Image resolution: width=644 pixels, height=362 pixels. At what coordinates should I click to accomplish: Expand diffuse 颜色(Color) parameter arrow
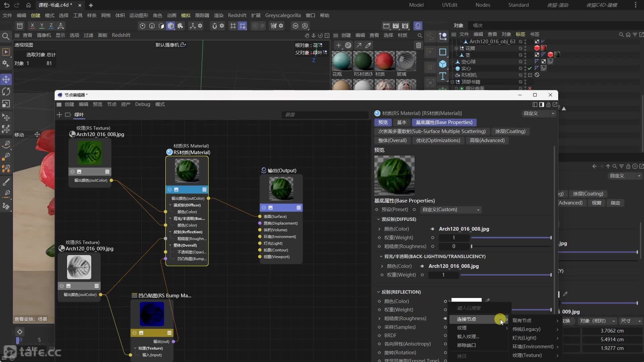pos(379,229)
